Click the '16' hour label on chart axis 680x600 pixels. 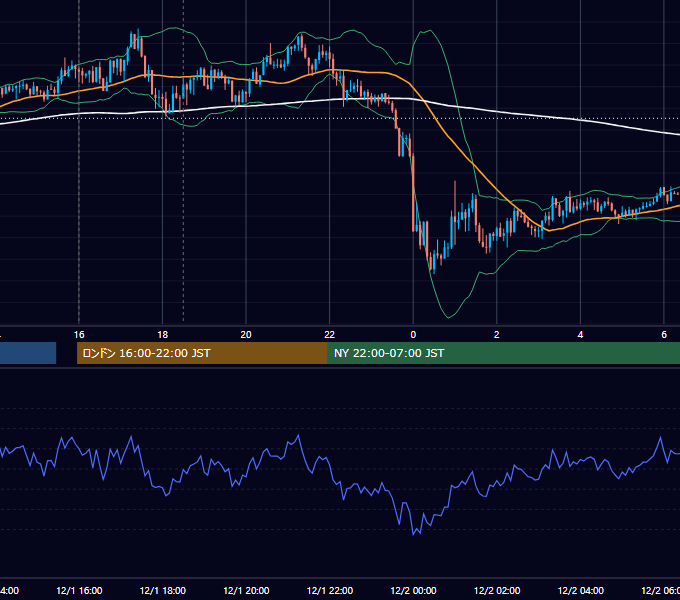pos(79,335)
